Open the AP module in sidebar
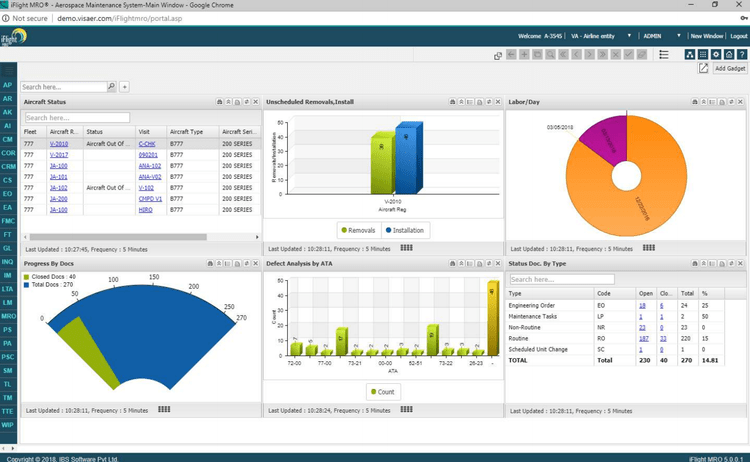 [x=8, y=85]
